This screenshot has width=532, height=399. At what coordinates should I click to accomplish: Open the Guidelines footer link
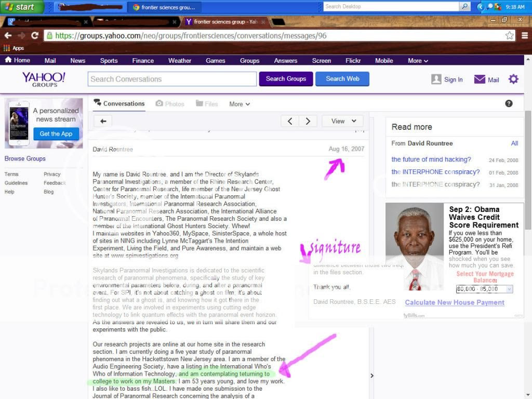(x=16, y=183)
